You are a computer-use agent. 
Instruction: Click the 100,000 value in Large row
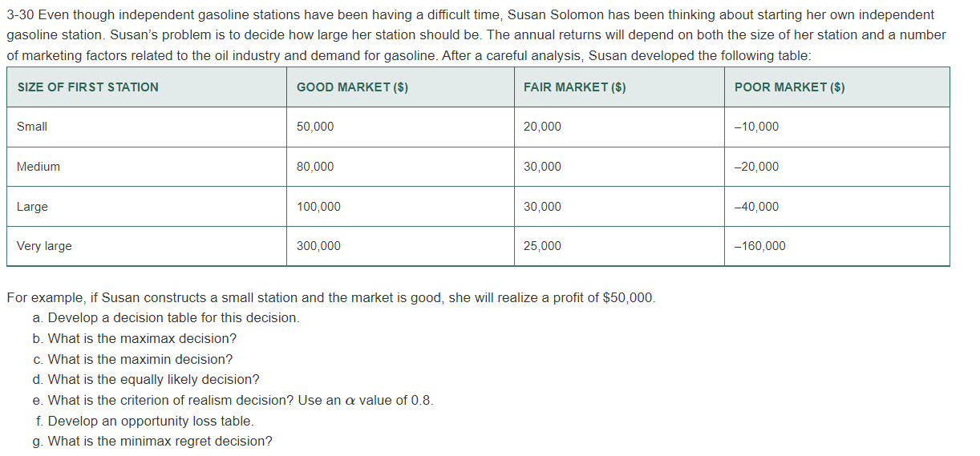tap(318, 207)
